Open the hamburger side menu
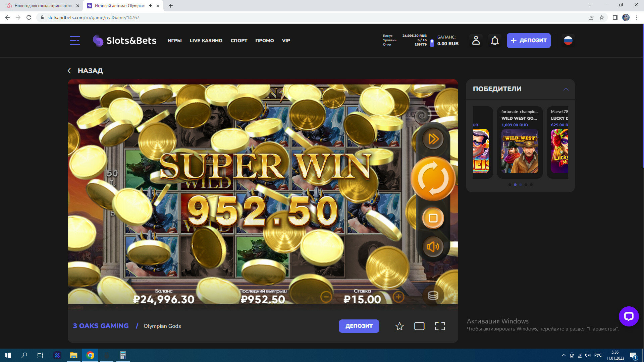644x362 pixels. pyautogui.click(x=75, y=41)
